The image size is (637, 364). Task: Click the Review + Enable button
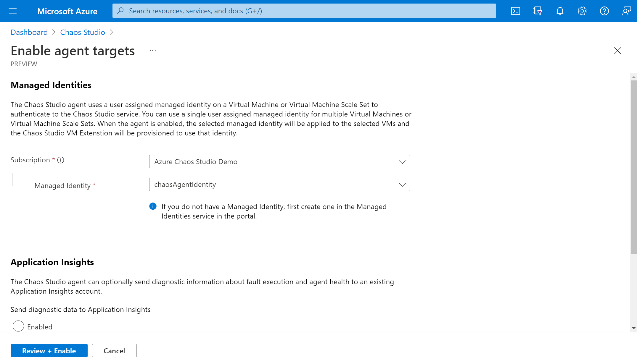[49, 350]
